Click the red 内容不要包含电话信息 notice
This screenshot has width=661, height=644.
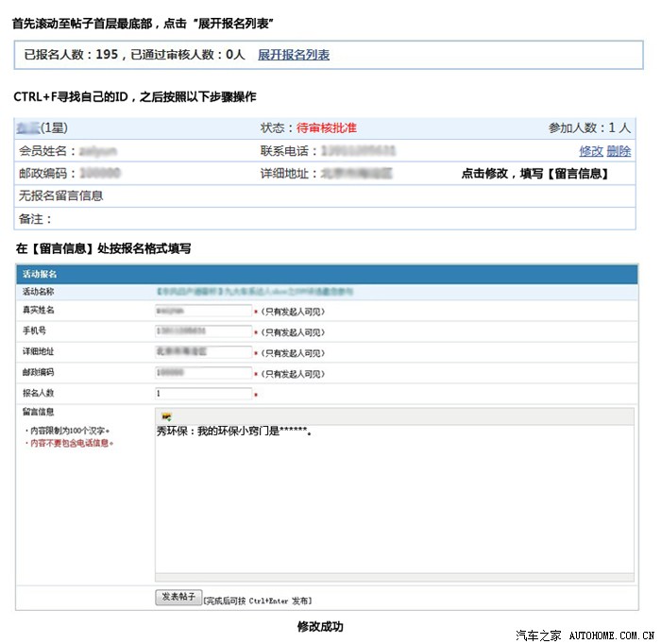pyautogui.click(x=70, y=443)
